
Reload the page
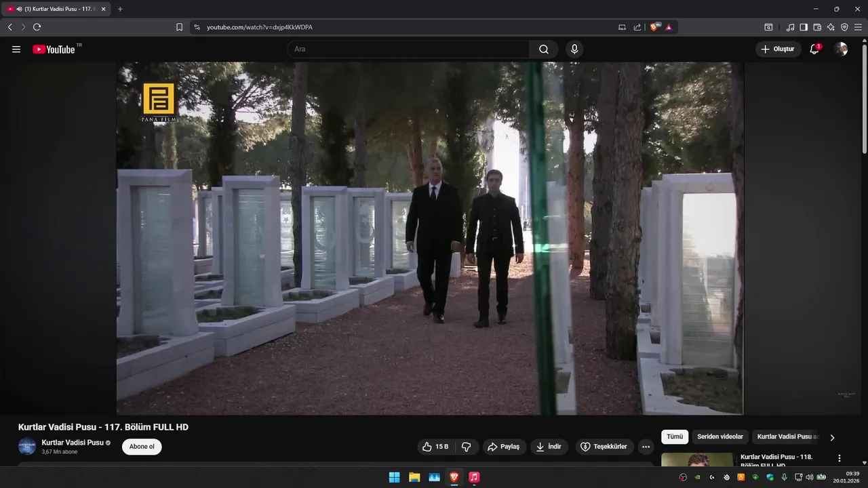click(37, 27)
